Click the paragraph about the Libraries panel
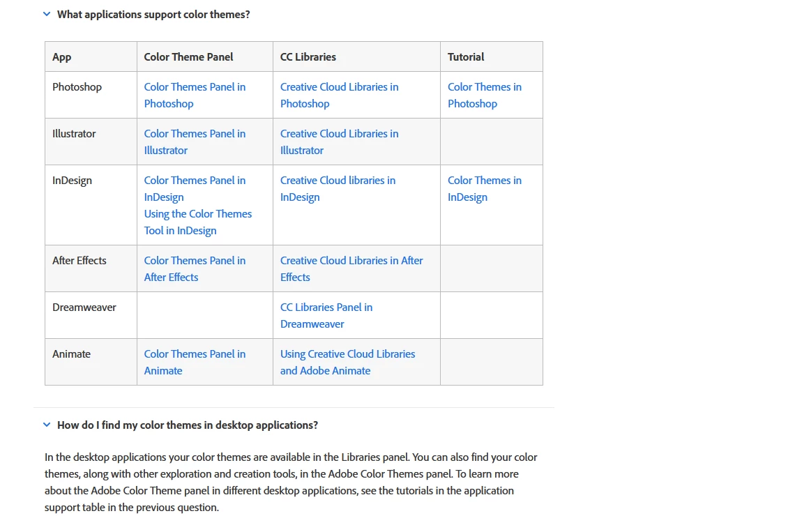The width and height of the screenshot is (802, 532). [291, 482]
